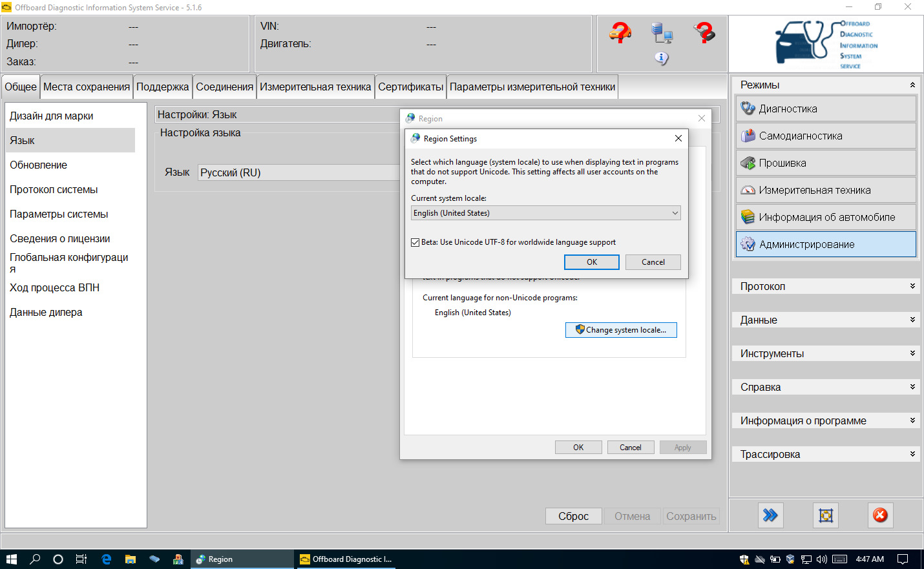Open the Язык language dropdown
The image size is (924, 569).
(x=299, y=172)
